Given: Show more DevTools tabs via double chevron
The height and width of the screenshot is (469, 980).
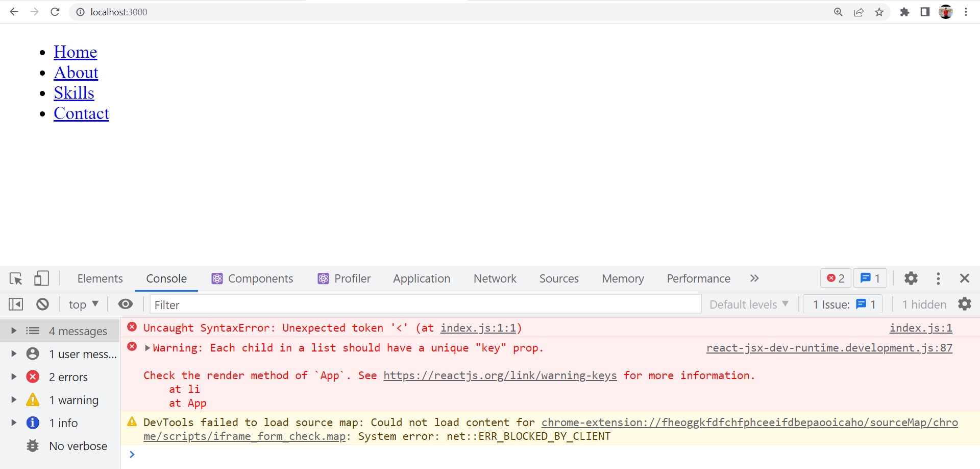Looking at the screenshot, I should [754, 278].
